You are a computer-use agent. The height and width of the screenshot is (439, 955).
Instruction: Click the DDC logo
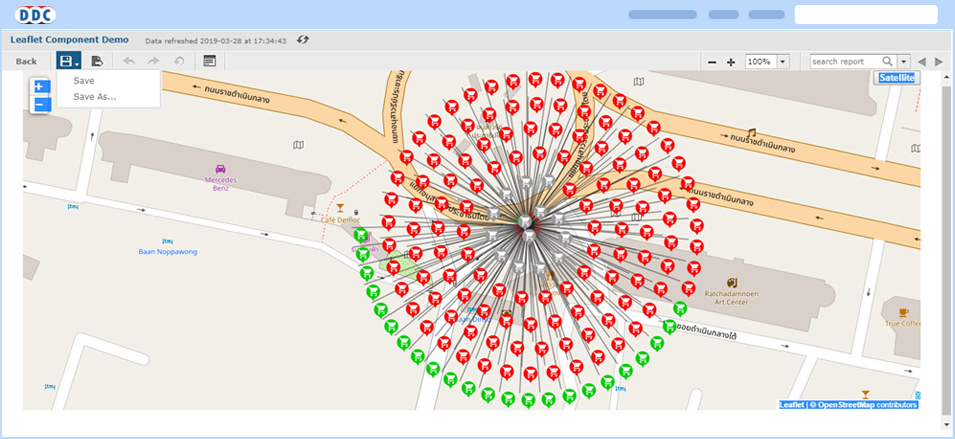[35, 15]
